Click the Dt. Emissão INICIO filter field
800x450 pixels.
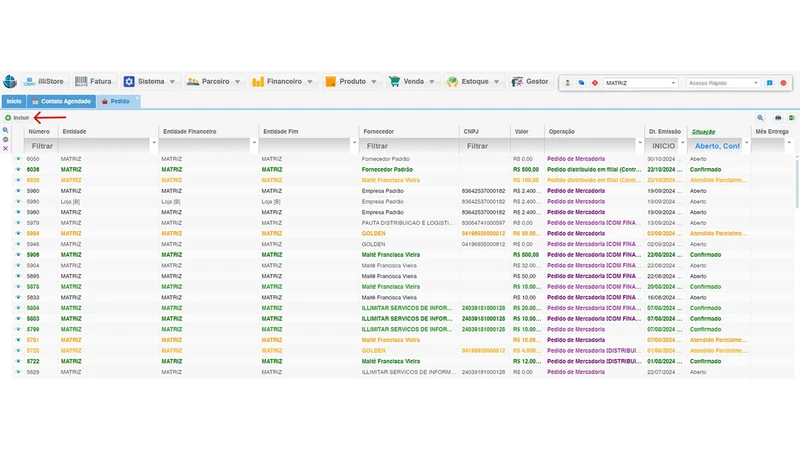click(663, 146)
